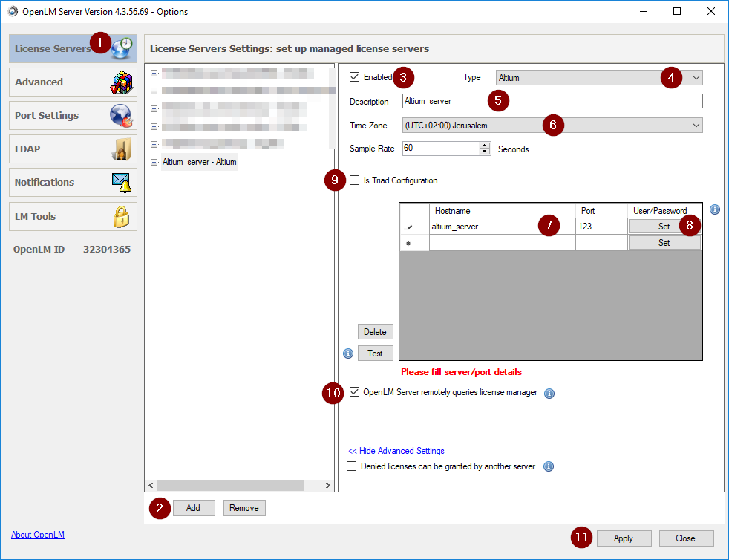Click the License Servers clock icon

coord(123,48)
